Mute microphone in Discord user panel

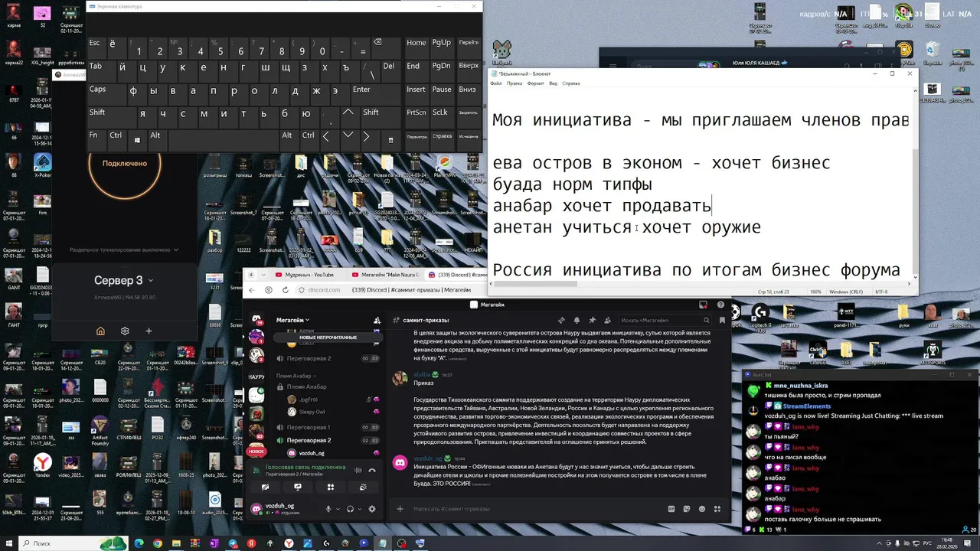tap(328, 509)
